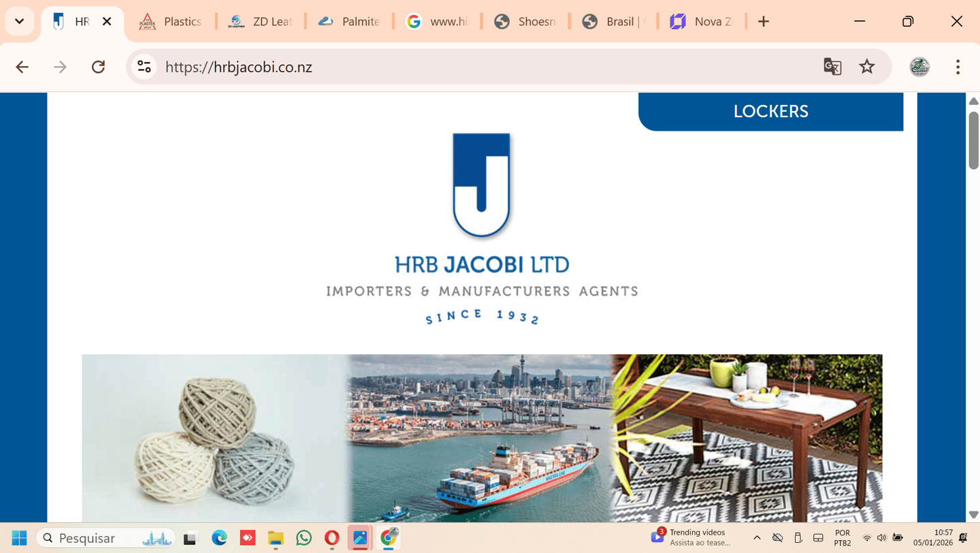The image size is (980, 553).
Task: Open WhatsApp from the taskbar
Action: (x=304, y=538)
